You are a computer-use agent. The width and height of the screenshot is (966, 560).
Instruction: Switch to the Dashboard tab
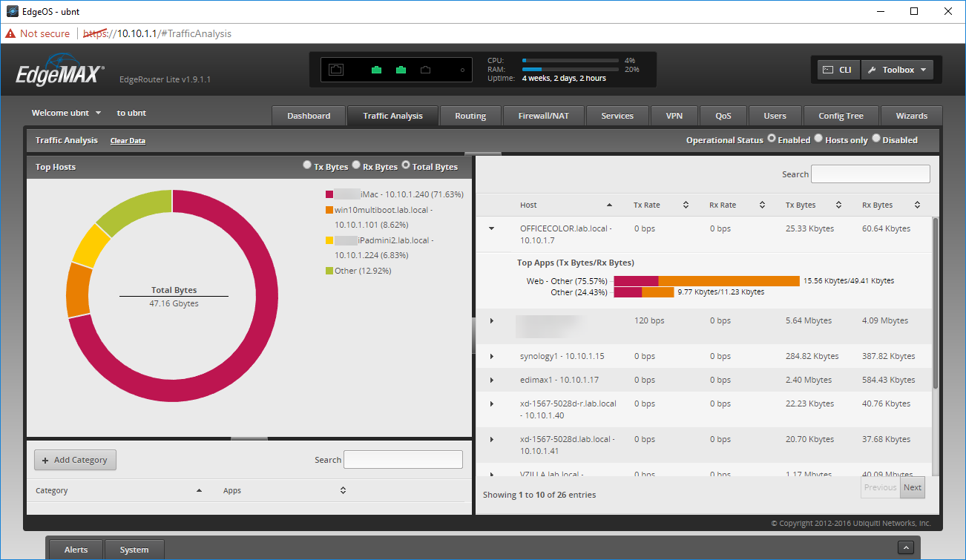click(x=309, y=116)
